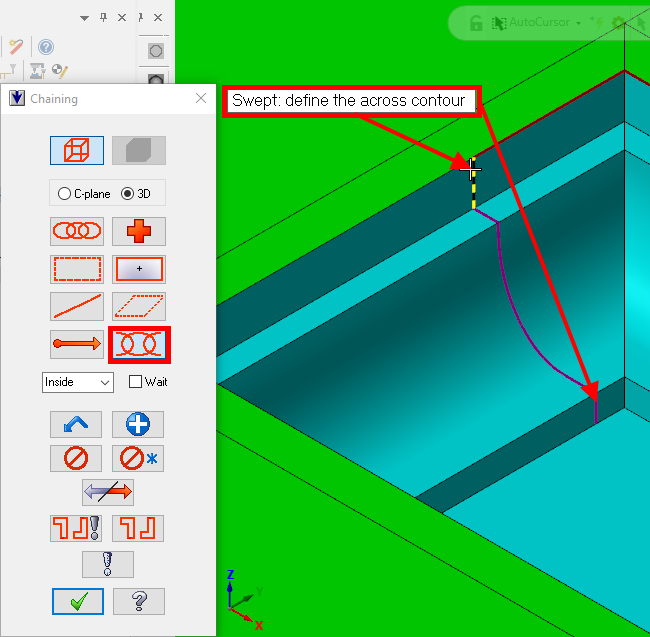650x637 pixels.
Task: Open the Inside selection dropdown
Action: (x=78, y=382)
